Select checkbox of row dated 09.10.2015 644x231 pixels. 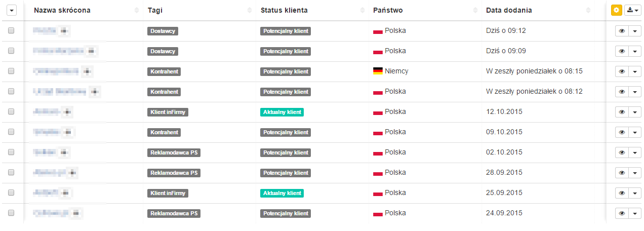tap(11, 132)
